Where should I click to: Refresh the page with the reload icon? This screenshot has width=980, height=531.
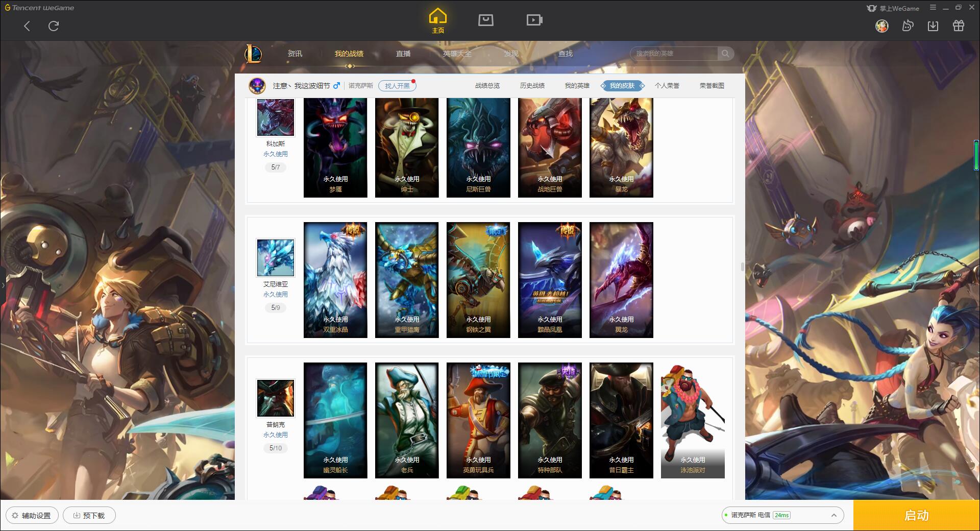tap(54, 26)
